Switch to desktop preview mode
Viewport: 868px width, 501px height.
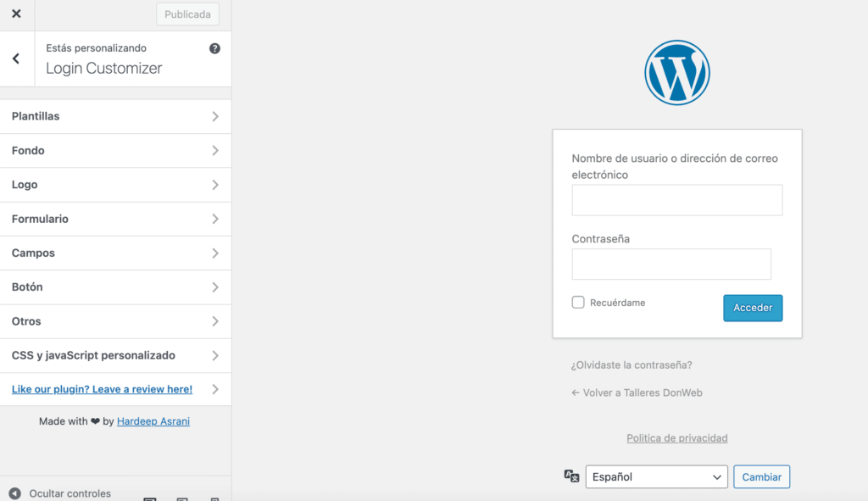coord(149,498)
